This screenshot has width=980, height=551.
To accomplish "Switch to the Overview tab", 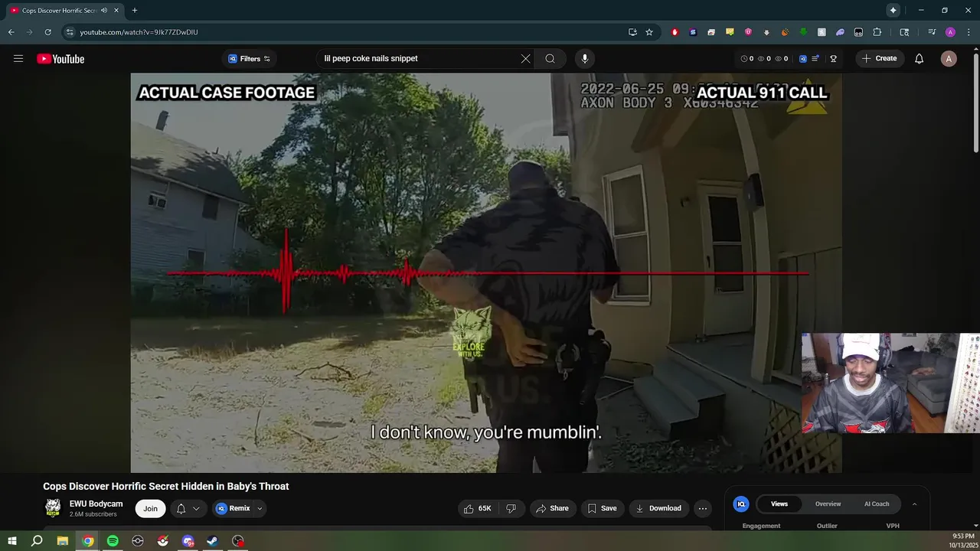I will point(828,504).
